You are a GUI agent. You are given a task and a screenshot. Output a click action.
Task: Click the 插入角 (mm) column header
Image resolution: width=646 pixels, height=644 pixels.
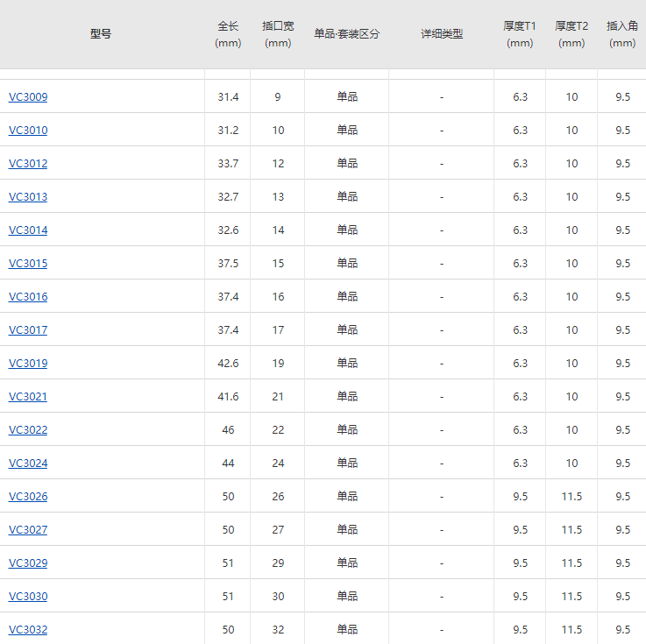coord(622,34)
